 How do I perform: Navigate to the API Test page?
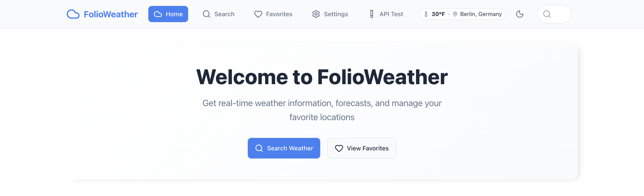(x=391, y=14)
